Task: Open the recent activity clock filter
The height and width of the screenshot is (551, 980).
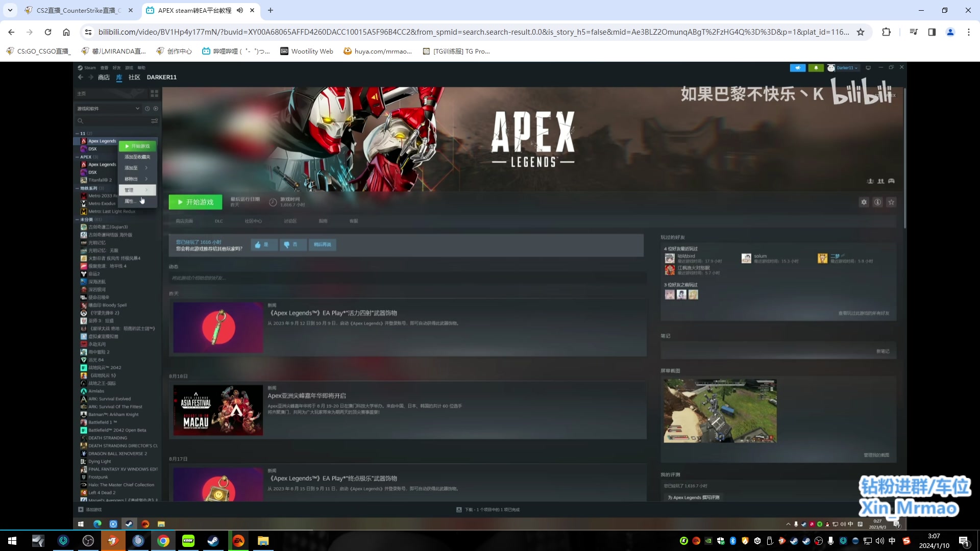Action: [x=147, y=109]
